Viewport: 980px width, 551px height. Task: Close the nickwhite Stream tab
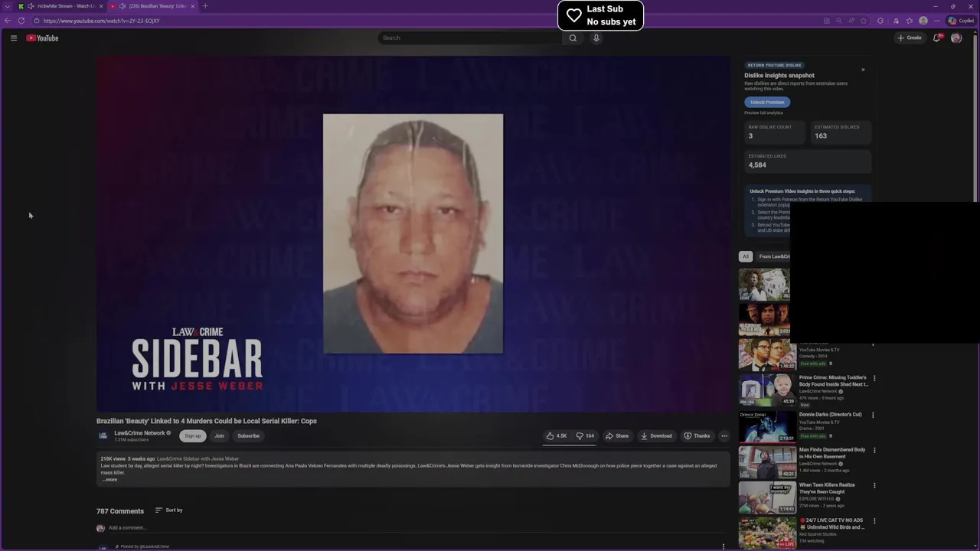pyautogui.click(x=101, y=6)
